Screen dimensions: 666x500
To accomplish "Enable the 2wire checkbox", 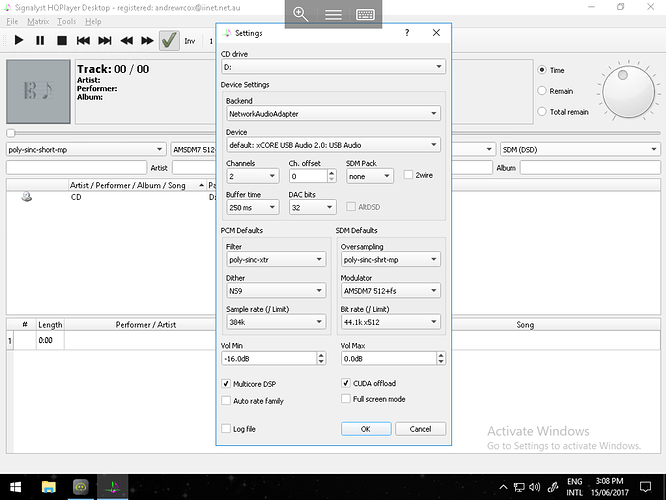I will (x=408, y=175).
